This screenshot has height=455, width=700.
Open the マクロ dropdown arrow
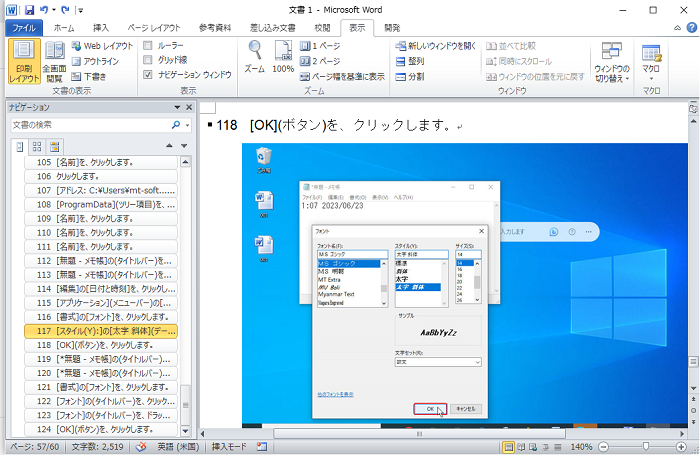pos(651,79)
